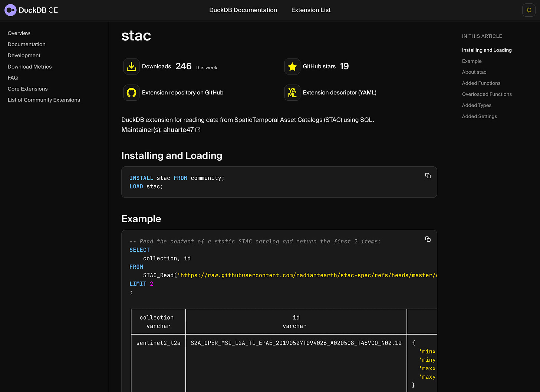
Task: Click the 'minx value in table
Action: pyautogui.click(x=427, y=352)
